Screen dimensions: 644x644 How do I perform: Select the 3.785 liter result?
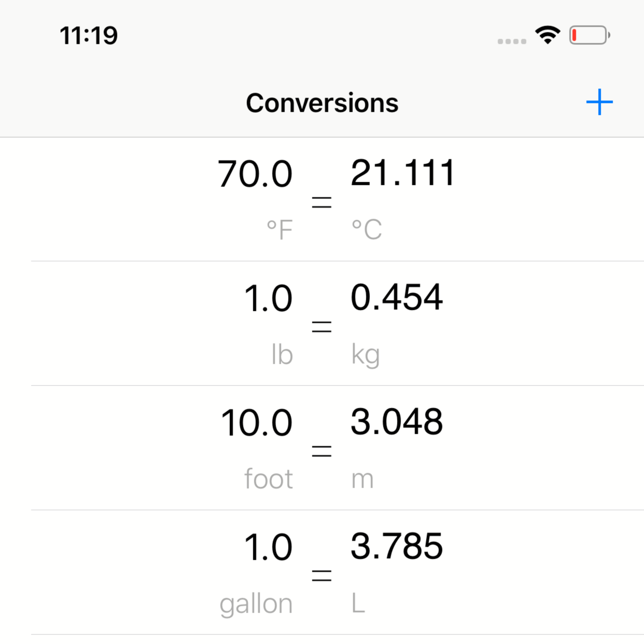click(x=397, y=547)
